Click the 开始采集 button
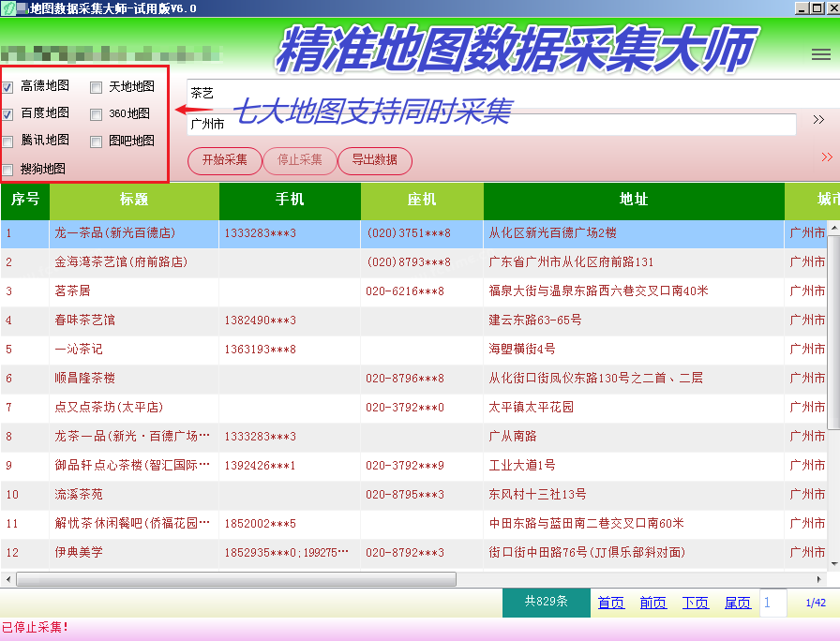This screenshot has height=641, width=840. pos(224,160)
